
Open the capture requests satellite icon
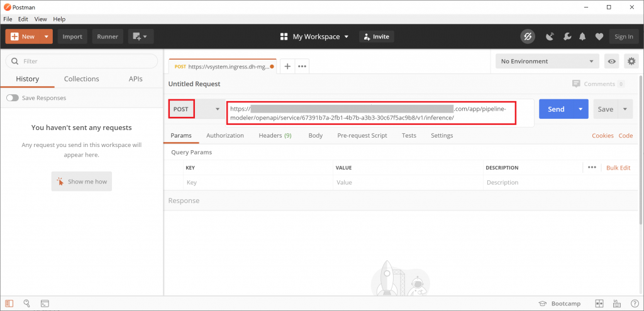click(x=550, y=36)
